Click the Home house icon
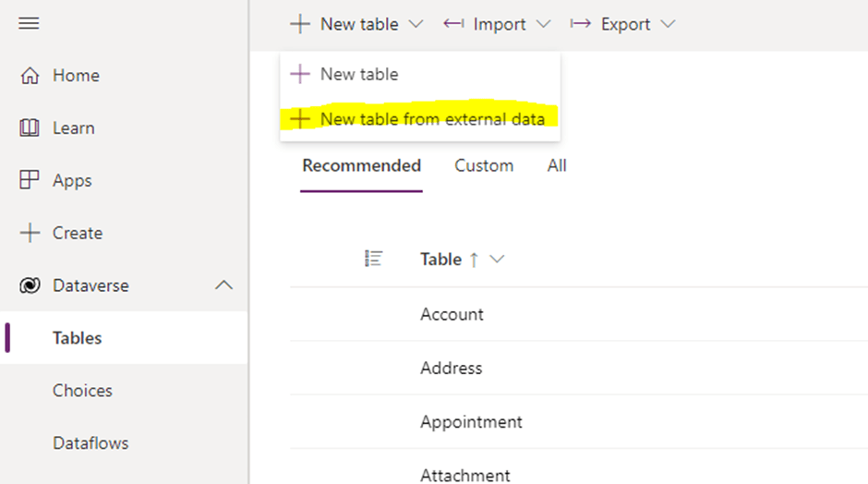Screen dimensions: 868x484 point(30,76)
